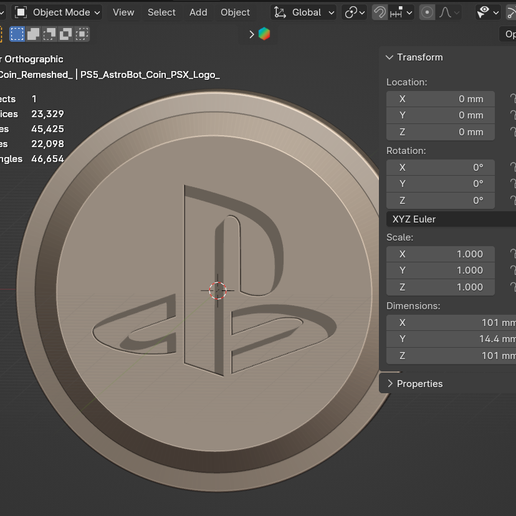Click Location Y field 0 mm
This screenshot has height=516, width=516.
click(440, 115)
